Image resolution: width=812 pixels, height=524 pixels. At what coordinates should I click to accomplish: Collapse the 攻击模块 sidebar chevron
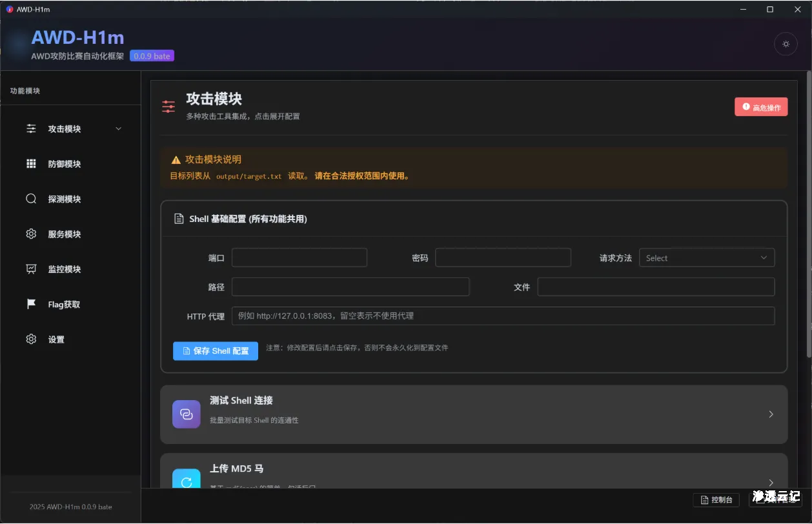(118, 128)
